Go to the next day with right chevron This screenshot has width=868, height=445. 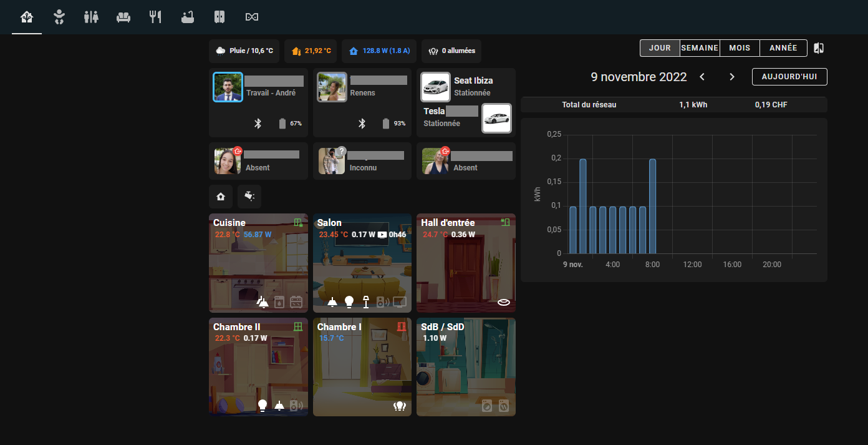pos(732,77)
